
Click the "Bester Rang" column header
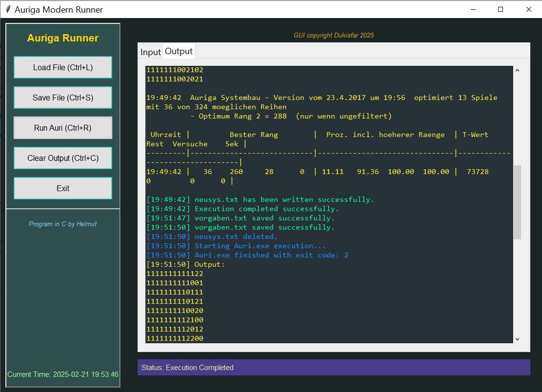coord(254,135)
